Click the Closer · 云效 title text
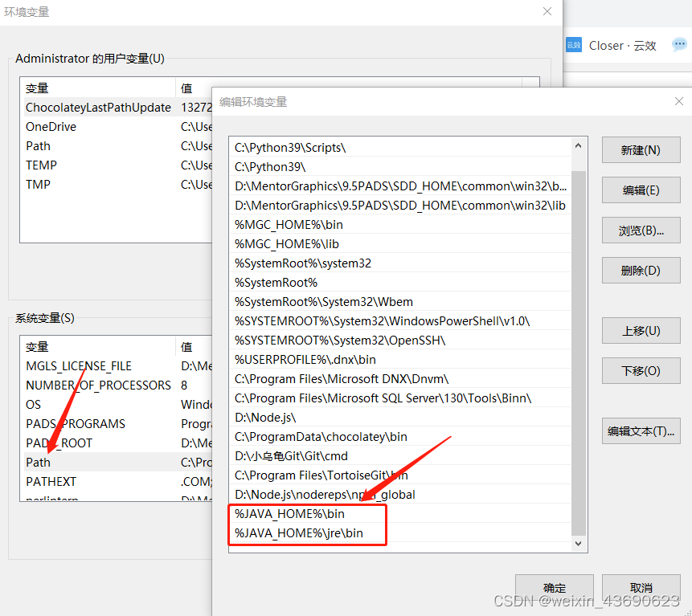 click(623, 46)
